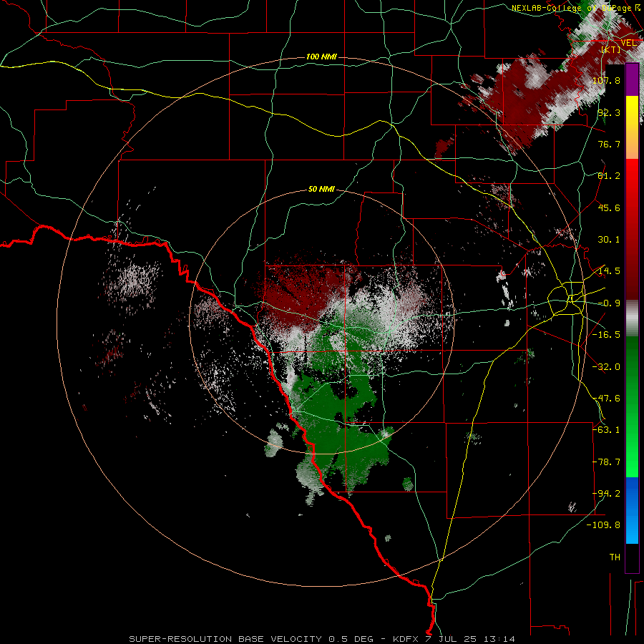
Task: Click the blue segment of color scale
Action: pyautogui.click(x=632, y=509)
